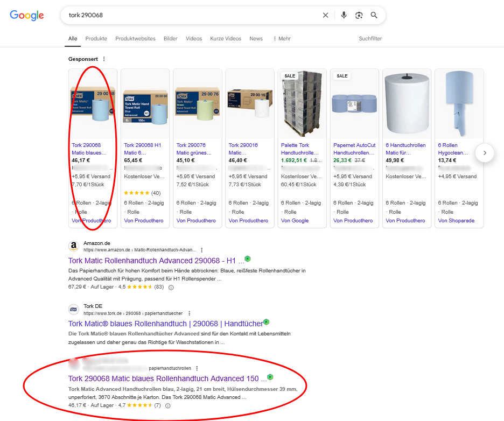This screenshot has width=504, height=421.
Task: Open the Suchfilter options
Action: (370, 39)
